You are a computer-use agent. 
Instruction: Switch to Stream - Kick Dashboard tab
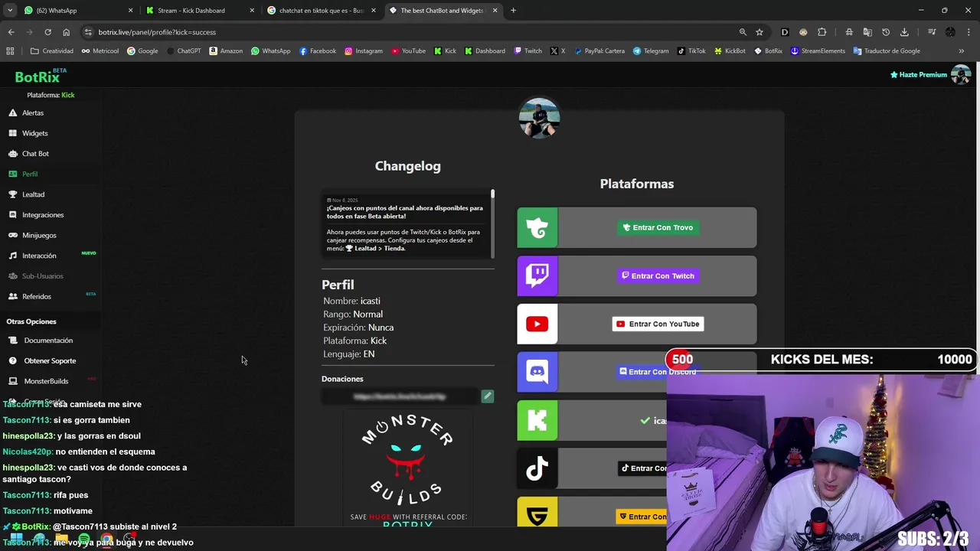coord(199,11)
